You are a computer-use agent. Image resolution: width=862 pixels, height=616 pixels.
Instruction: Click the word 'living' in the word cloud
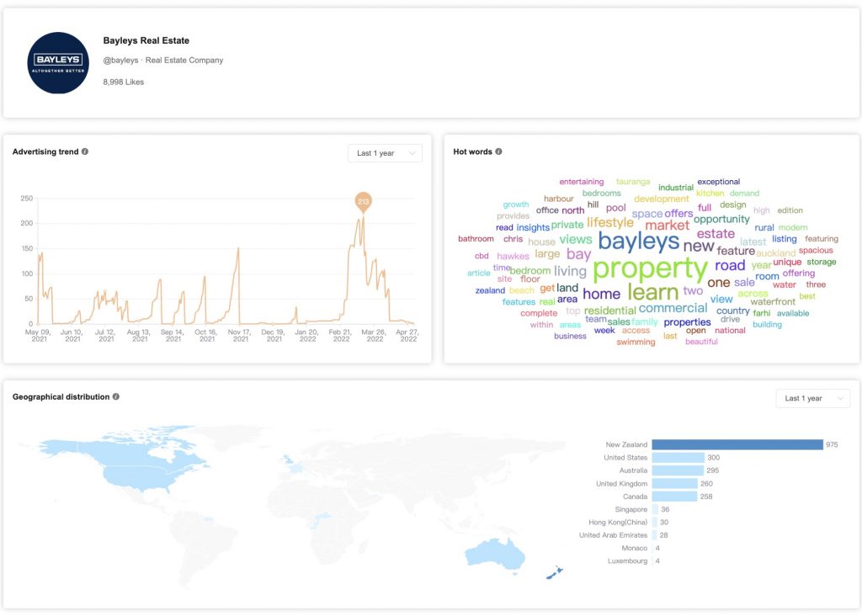pos(570,271)
